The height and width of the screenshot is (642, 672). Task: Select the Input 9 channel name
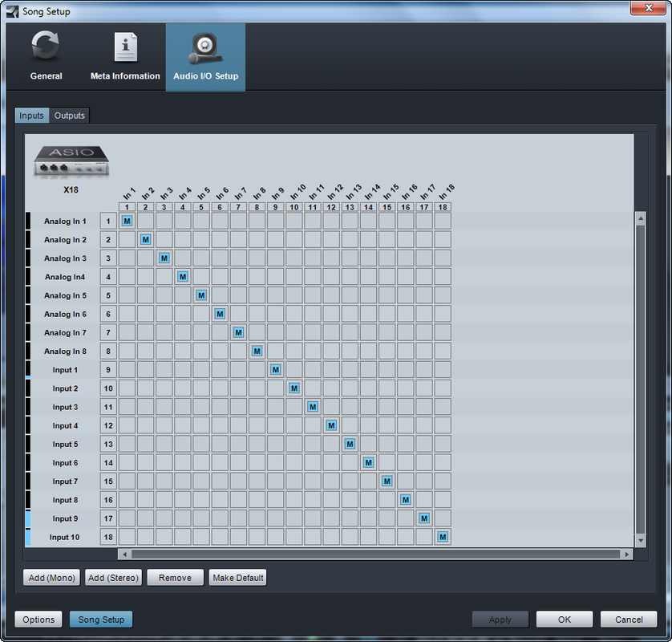[65, 518]
